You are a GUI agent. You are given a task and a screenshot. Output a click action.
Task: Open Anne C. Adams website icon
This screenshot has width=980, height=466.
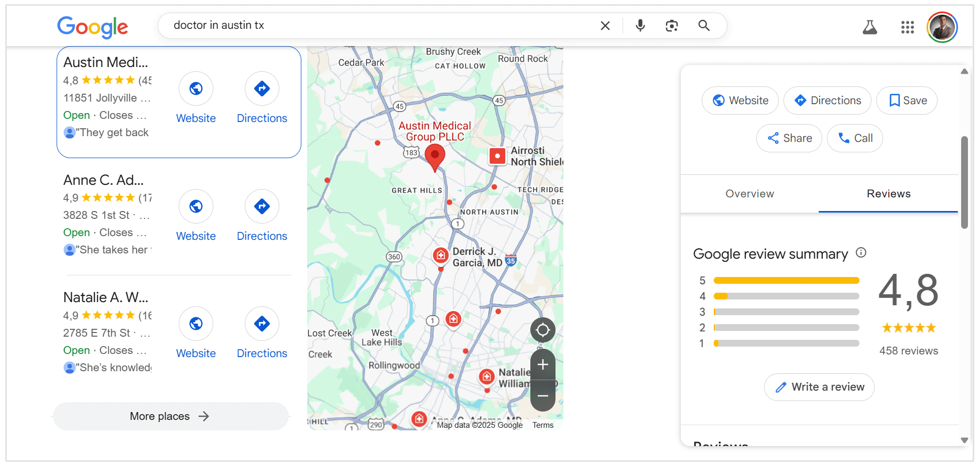(196, 207)
